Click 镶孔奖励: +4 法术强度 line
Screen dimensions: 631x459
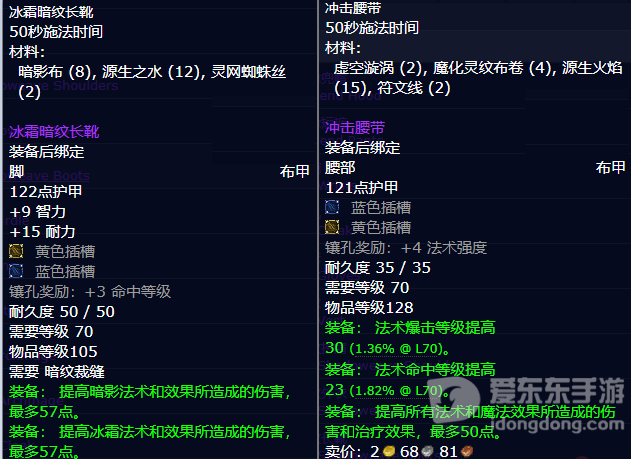pos(406,247)
